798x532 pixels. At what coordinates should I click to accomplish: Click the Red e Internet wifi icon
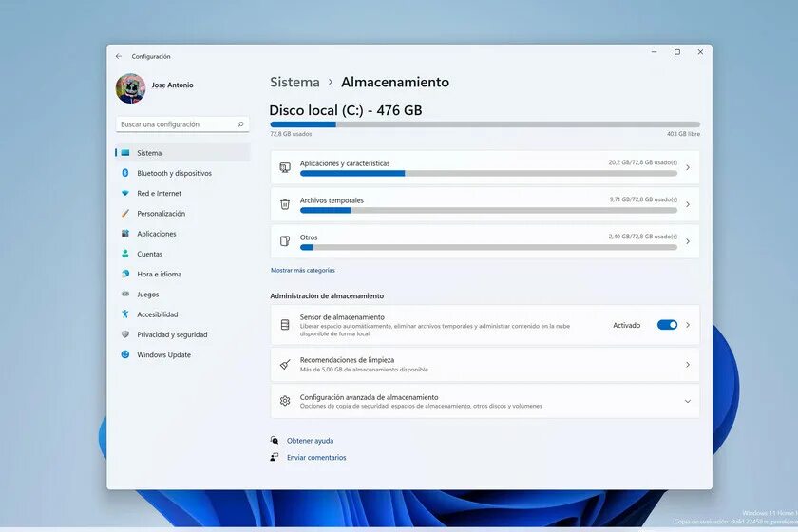125,193
